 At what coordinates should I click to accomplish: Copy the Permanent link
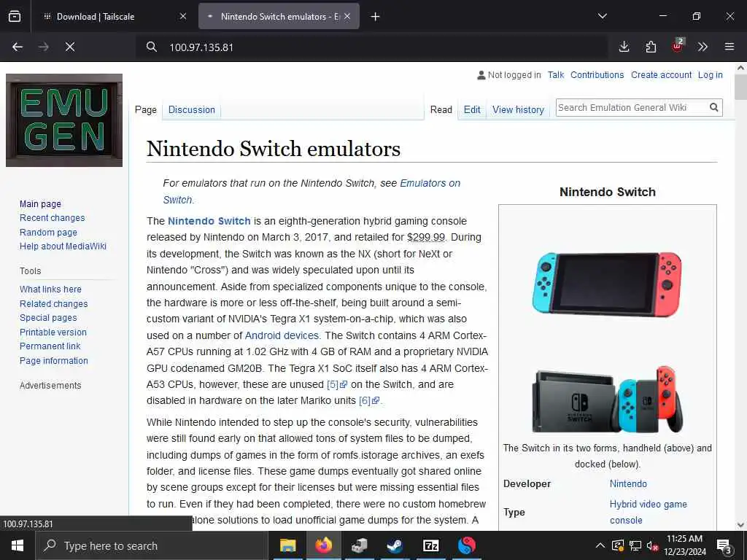[x=50, y=346]
